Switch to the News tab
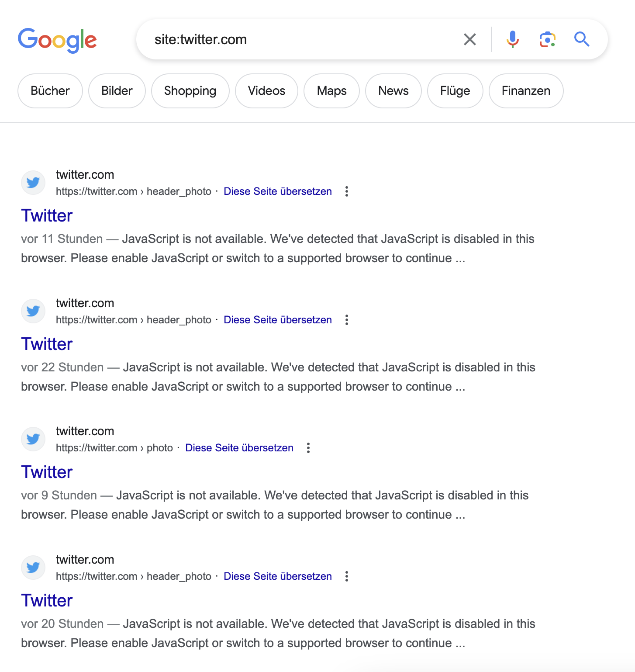Screen dimensions: 635x672 (393, 91)
